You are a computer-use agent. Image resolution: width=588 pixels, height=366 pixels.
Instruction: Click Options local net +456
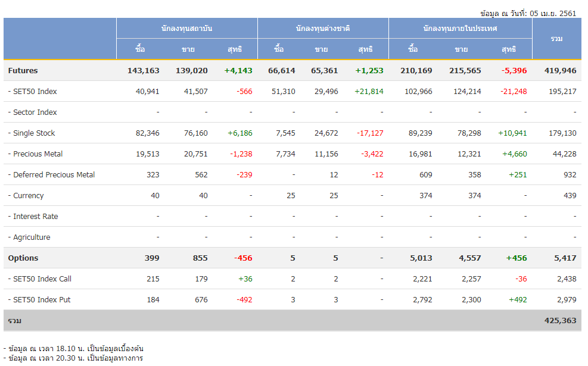pos(517,258)
